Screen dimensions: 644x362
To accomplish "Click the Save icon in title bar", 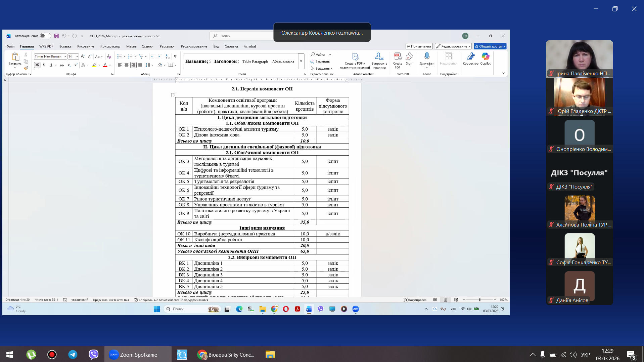I will (x=56, y=36).
